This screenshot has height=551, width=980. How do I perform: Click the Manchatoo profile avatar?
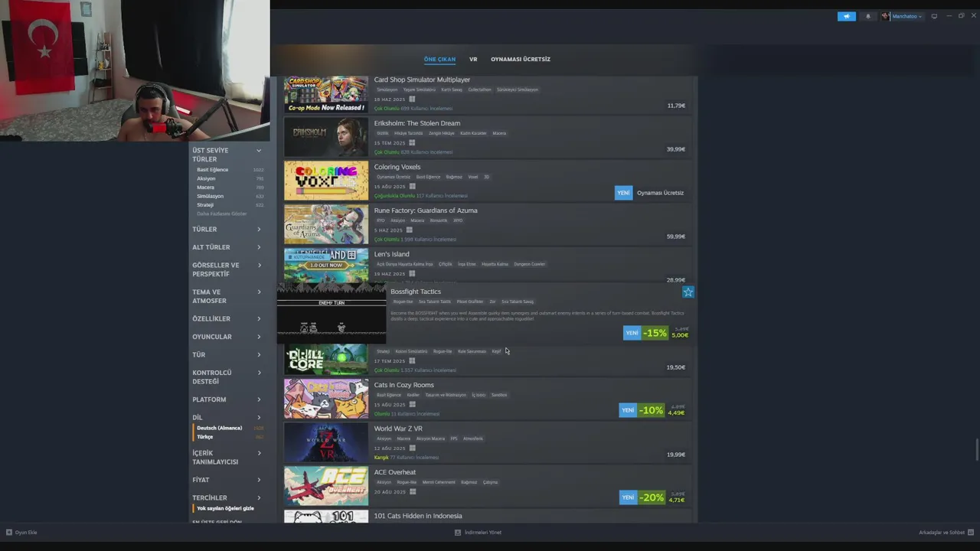pos(886,16)
